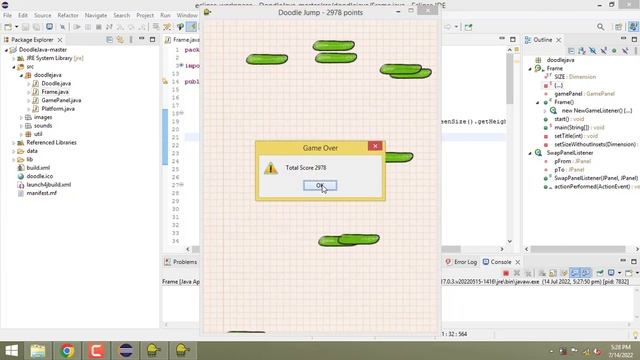Click the Collapse All icon in Outline
Screen dimensions: 640x360
(x=571, y=51)
